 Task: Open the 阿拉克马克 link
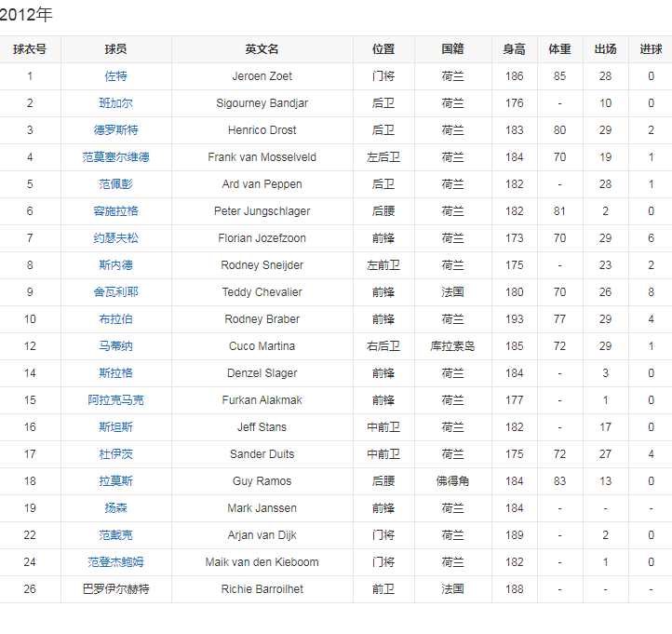(116, 400)
